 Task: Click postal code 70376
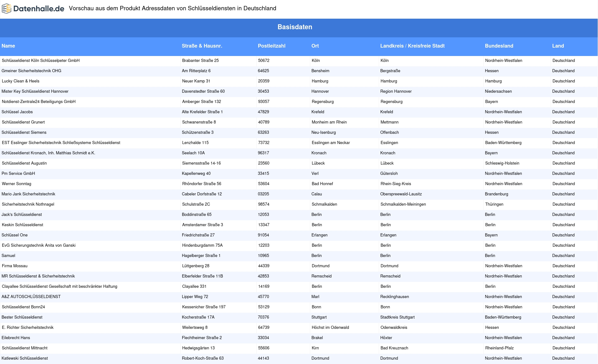[x=263, y=317]
